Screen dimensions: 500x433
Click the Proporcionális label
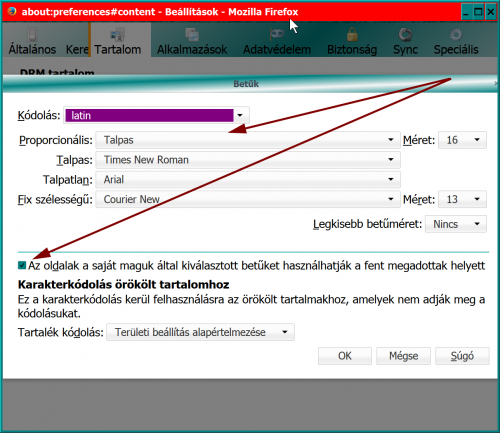point(56,140)
